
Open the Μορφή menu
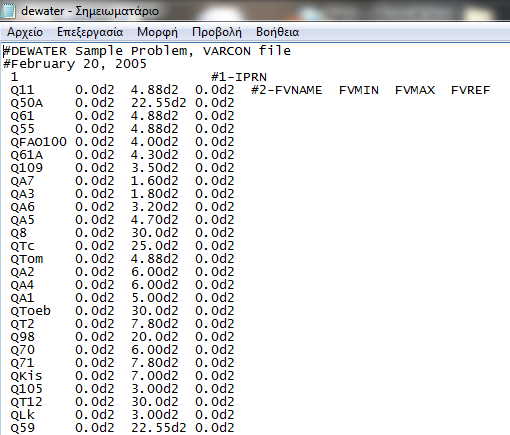[157, 32]
